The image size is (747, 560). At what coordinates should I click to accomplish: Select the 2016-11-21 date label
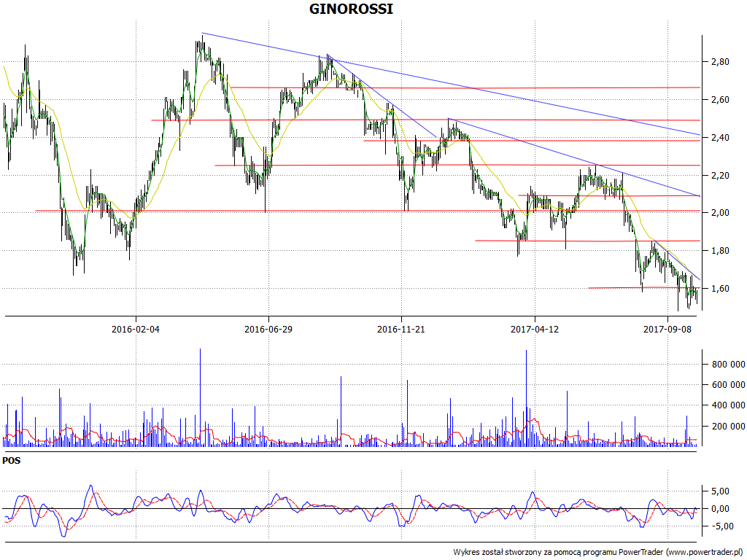pos(401,329)
